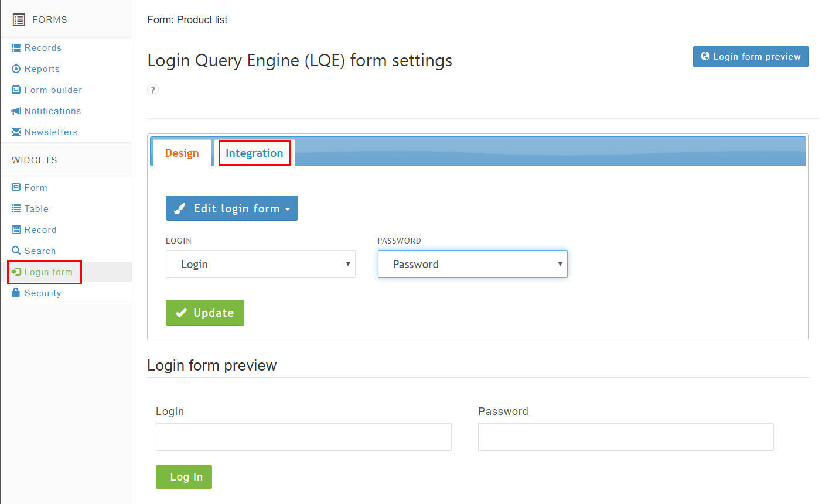The width and height of the screenshot is (829, 504).
Task: Click the Records list icon
Action: tap(16, 48)
